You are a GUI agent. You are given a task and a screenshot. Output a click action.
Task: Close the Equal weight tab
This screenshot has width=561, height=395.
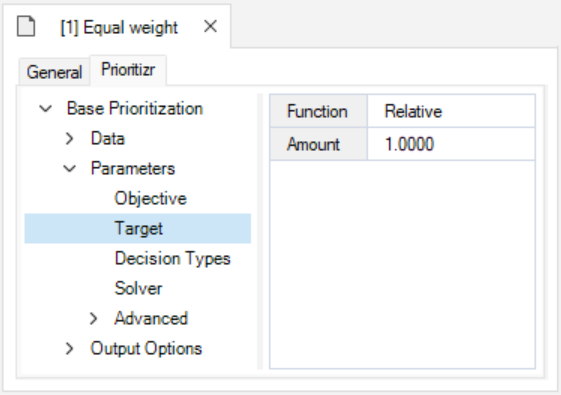(x=210, y=26)
